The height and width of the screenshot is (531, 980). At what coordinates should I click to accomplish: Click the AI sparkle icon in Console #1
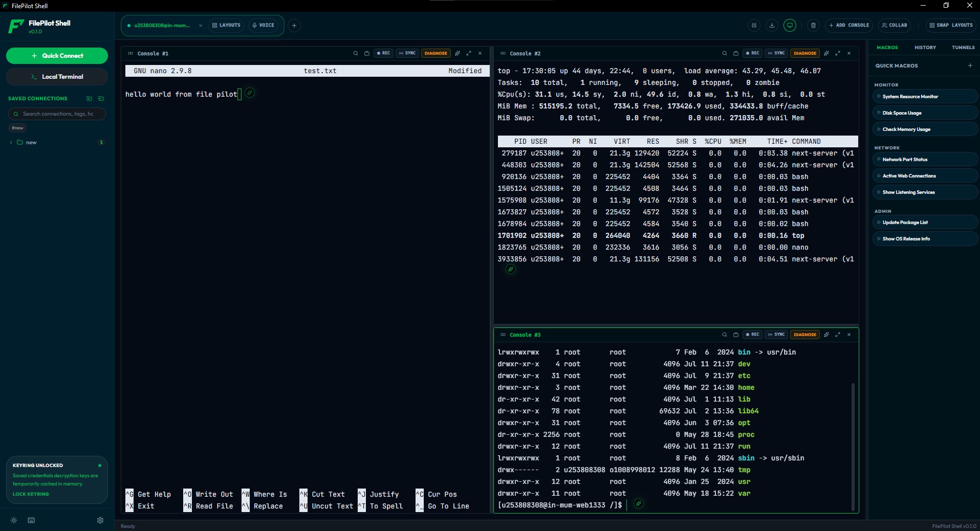click(x=458, y=53)
